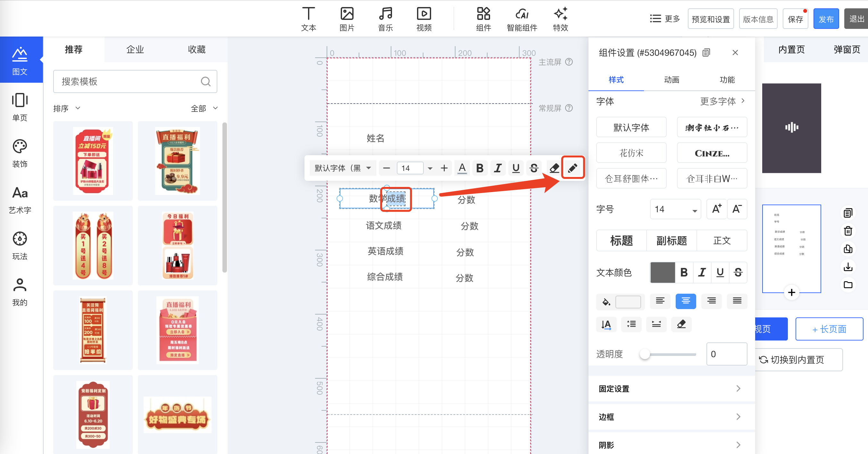The height and width of the screenshot is (454, 868).
Task: Click the line spacing icon in settings panel
Action: click(x=631, y=324)
